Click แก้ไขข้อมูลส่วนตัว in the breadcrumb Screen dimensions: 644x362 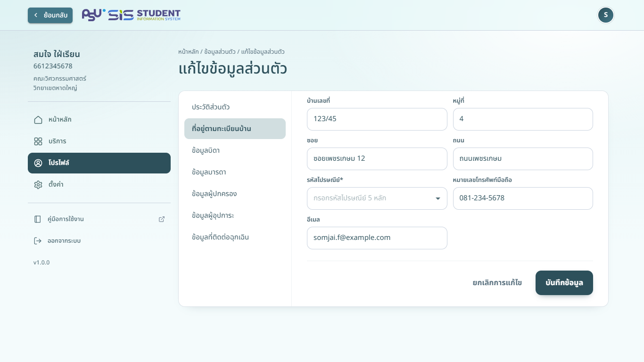(263, 52)
